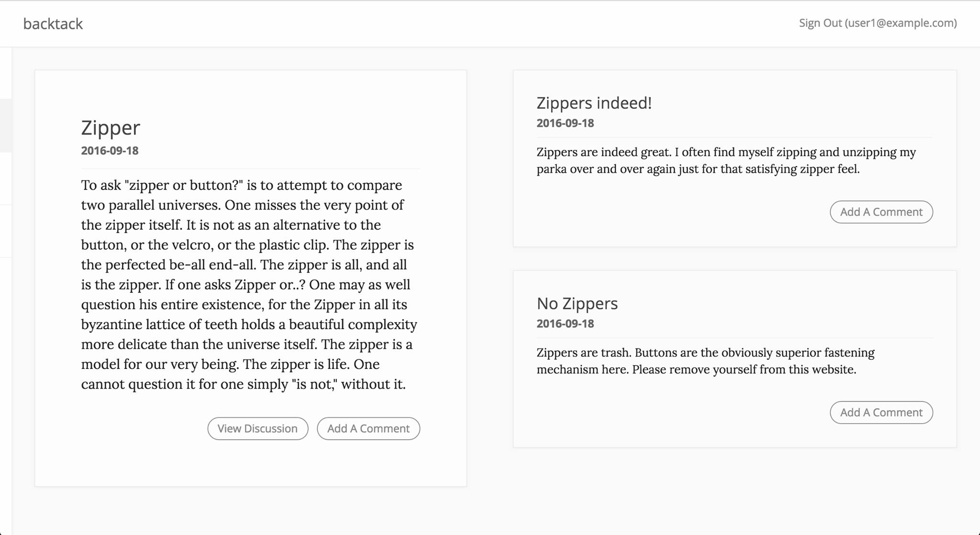Click "The zipper is life" sentence

click(297, 364)
